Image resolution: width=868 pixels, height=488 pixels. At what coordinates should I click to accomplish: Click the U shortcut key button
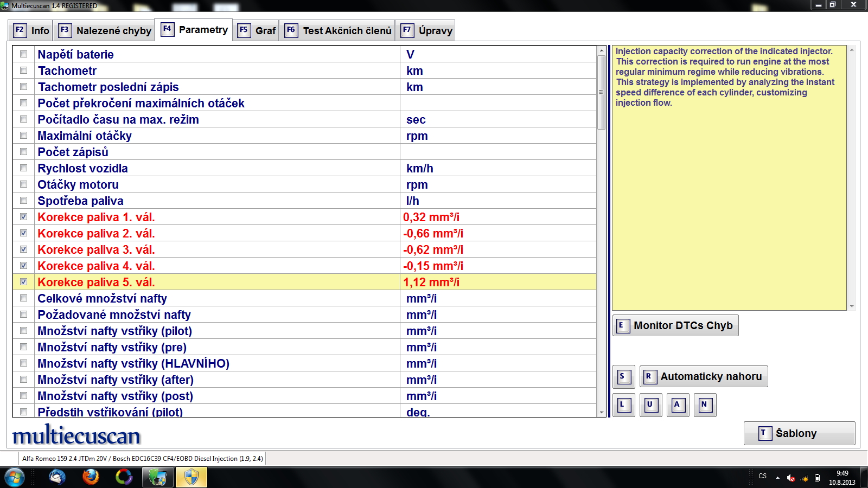650,405
